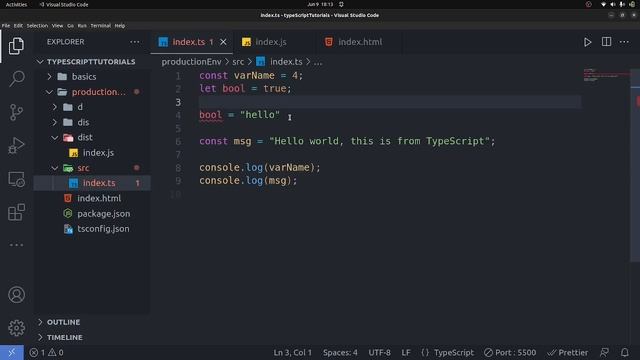Switch to the index.html tab
The width and height of the screenshot is (640, 360).
click(x=360, y=42)
